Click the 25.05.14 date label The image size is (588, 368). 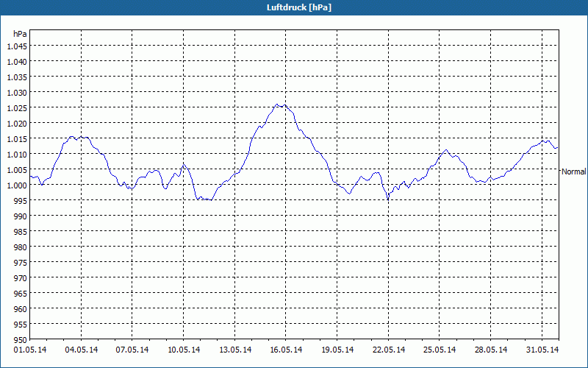tap(439, 350)
